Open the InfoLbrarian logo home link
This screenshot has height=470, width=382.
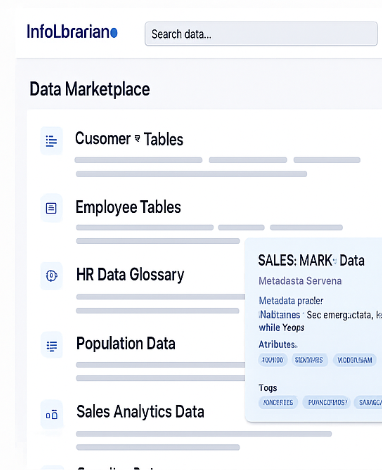[x=72, y=32]
